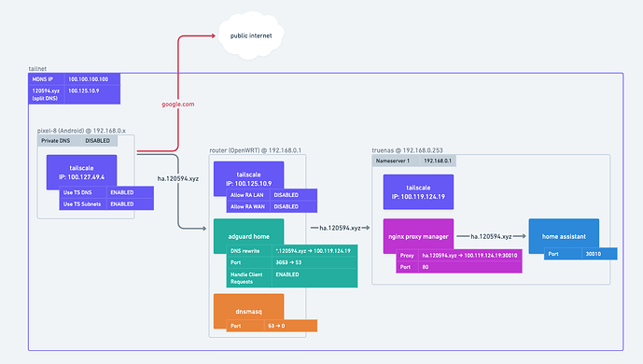
Task: Select the tailscale box with IP 100.125.10.9
Action: click(x=248, y=178)
